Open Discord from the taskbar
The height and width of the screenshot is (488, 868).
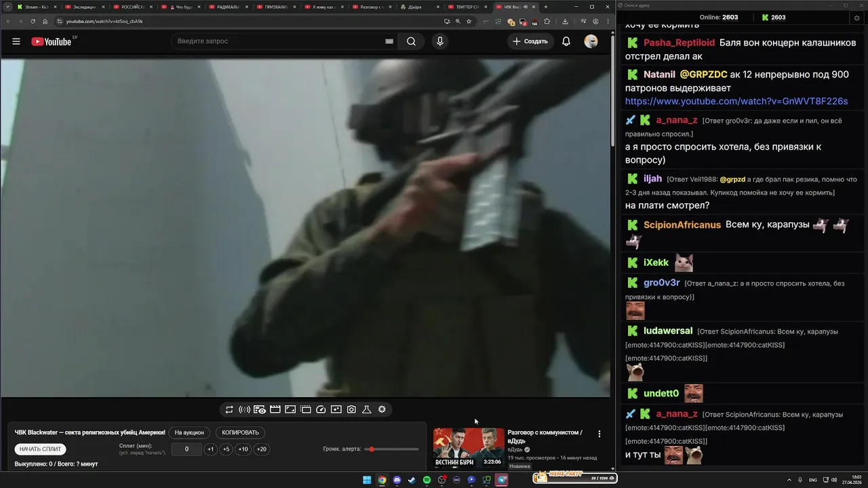point(397,480)
